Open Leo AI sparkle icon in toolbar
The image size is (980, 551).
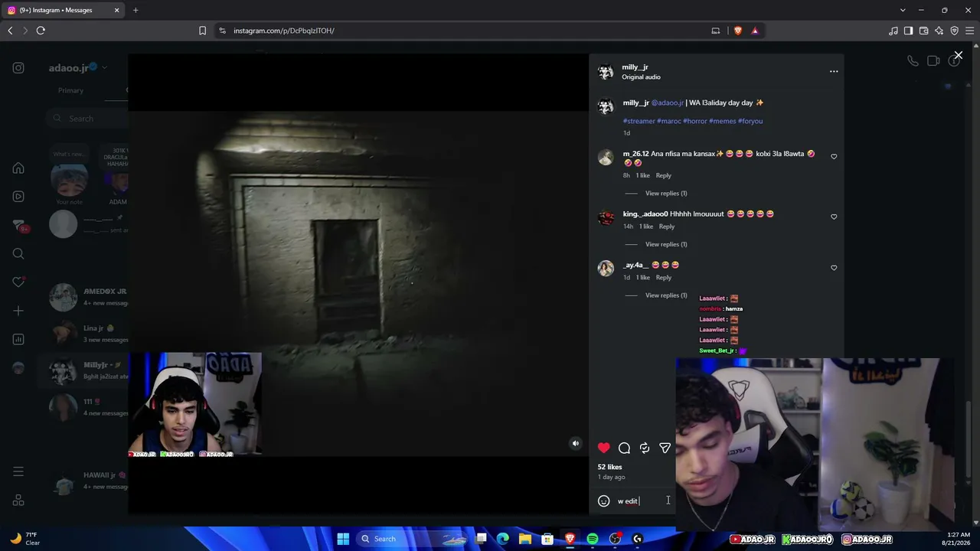(x=939, y=31)
